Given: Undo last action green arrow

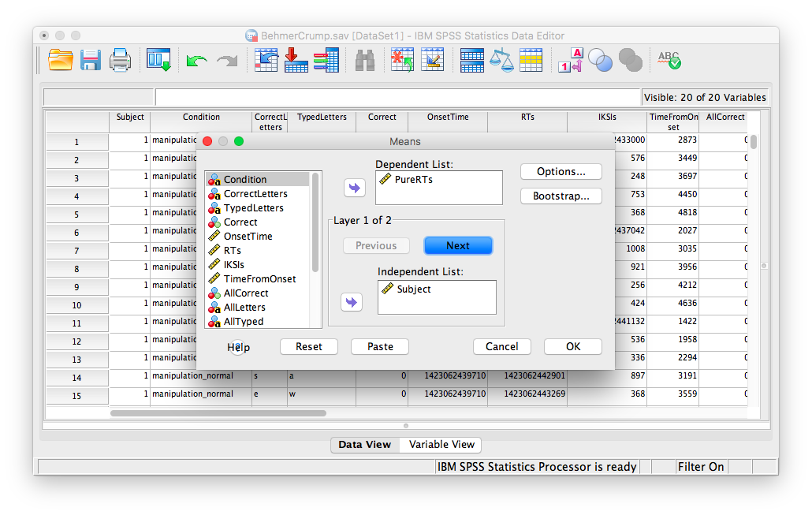Looking at the screenshot, I should [x=197, y=61].
